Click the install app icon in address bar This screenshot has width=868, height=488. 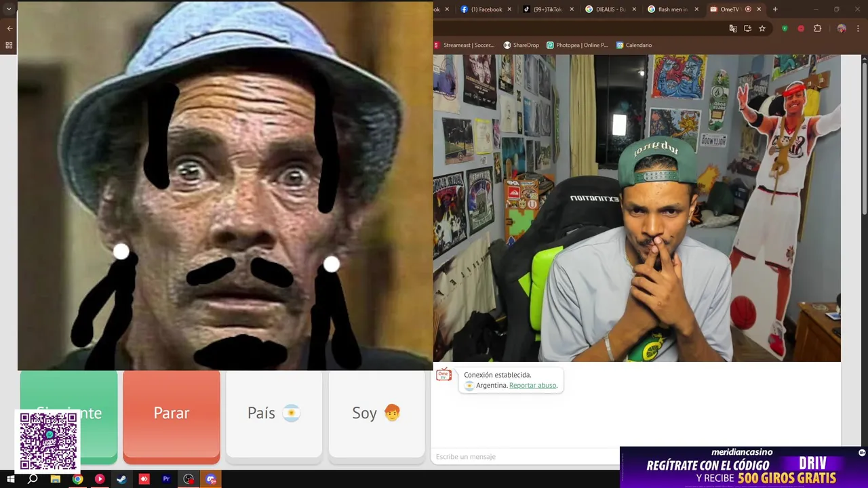tap(747, 28)
